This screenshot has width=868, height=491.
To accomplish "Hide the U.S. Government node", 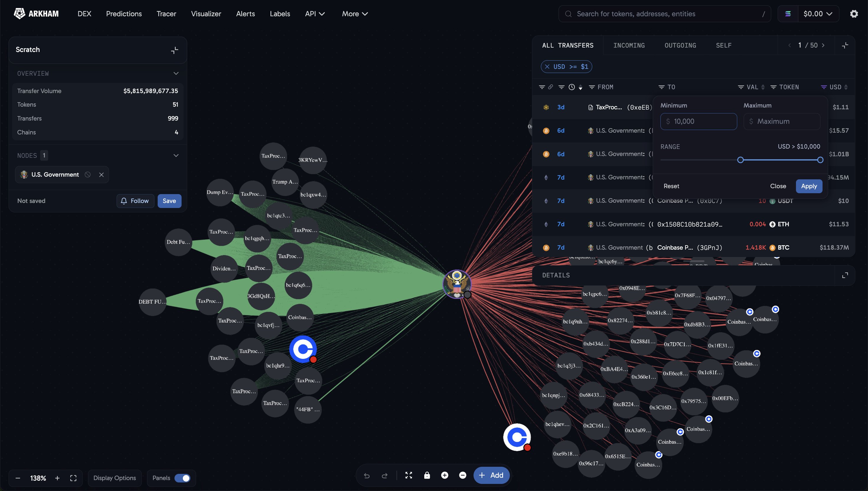I will (88, 175).
